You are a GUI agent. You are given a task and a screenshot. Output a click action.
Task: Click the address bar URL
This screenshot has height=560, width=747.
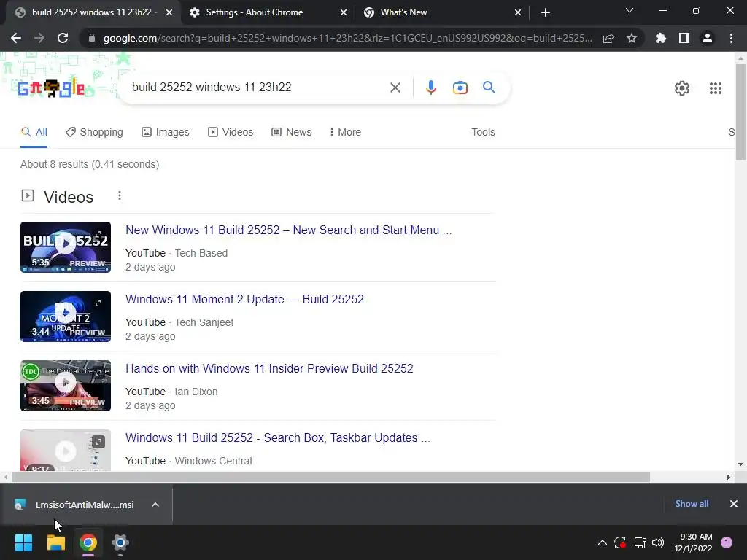(x=348, y=38)
